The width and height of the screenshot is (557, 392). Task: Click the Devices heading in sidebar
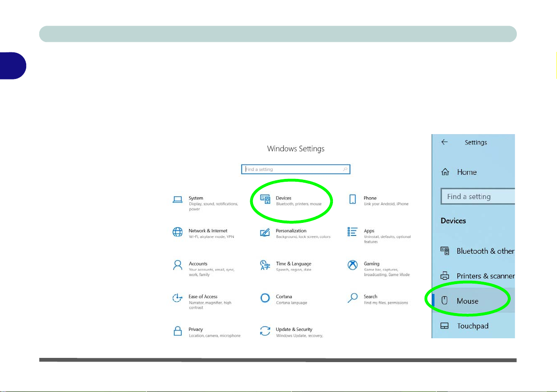[x=453, y=221]
